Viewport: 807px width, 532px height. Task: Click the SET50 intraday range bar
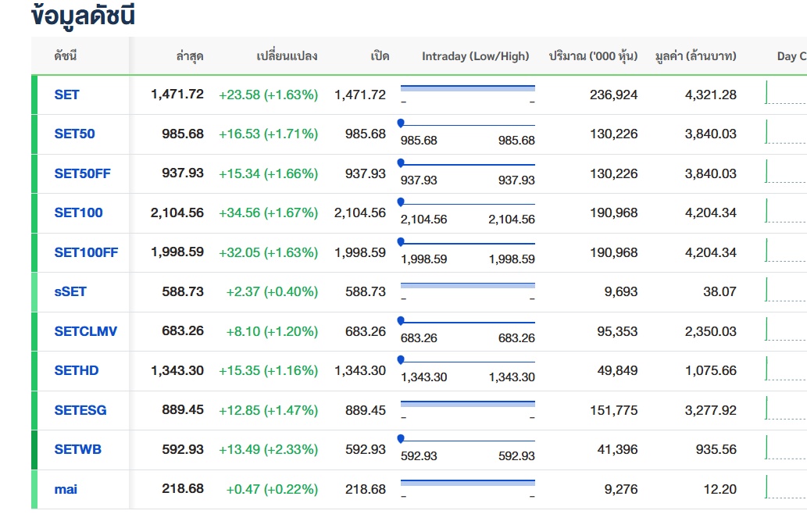point(467,125)
